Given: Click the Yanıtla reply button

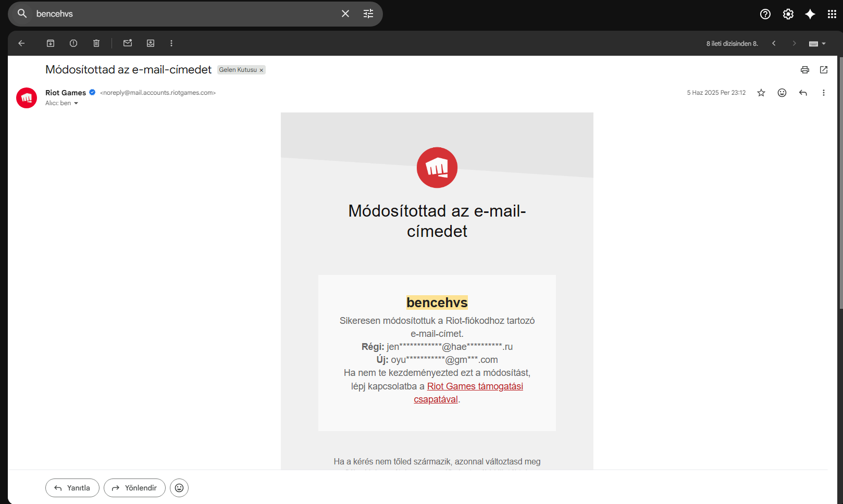Looking at the screenshot, I should 72,488.
